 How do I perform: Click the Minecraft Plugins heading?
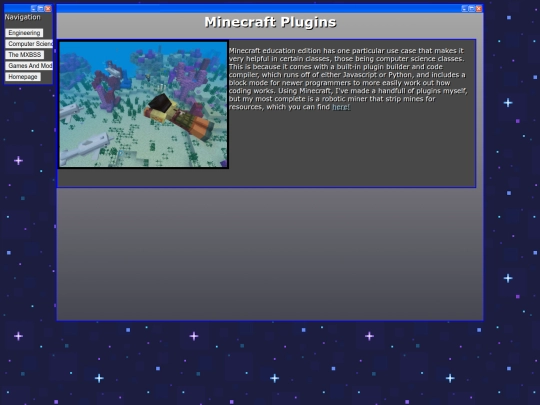click(x=270, y=22)
